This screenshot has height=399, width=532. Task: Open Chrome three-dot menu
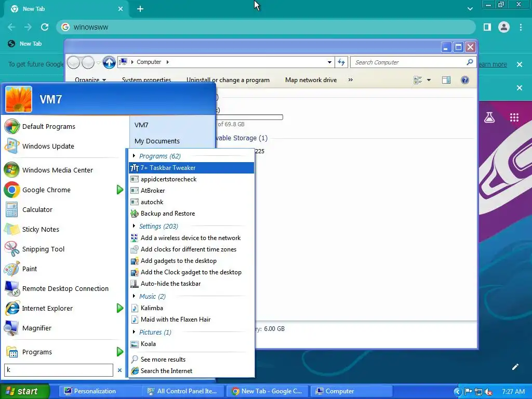pos(521,27)
